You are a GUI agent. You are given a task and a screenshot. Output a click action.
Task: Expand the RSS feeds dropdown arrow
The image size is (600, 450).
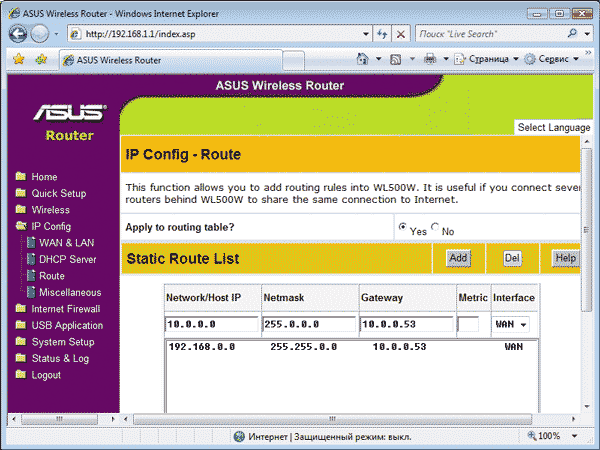point(412,59)
